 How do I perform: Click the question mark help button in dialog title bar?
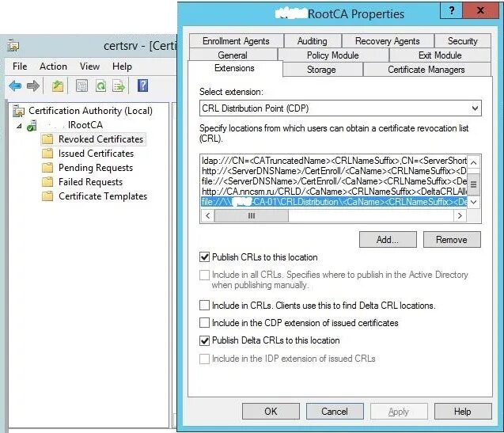pyautogui.click(x=451, y=11)
